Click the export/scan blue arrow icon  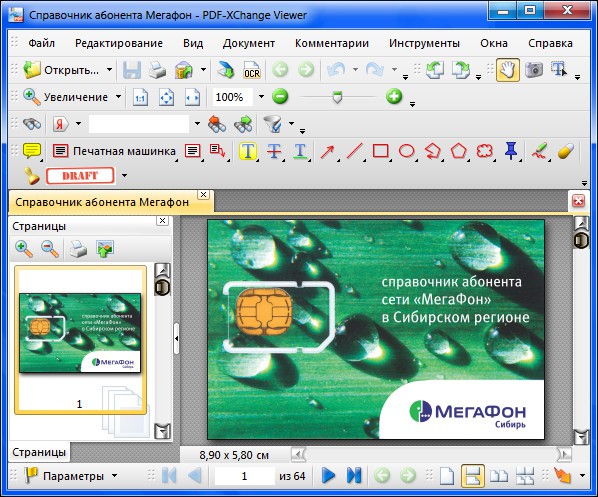tap(225, 70)
